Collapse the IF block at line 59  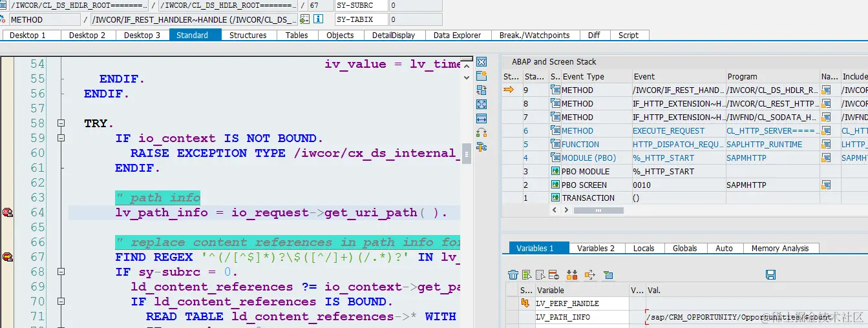tap(61, 138)
